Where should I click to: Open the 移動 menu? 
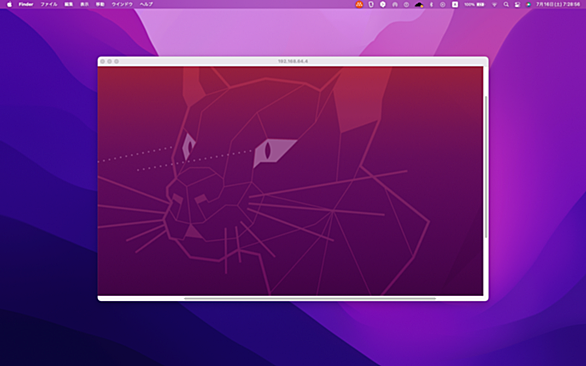coord(100,4)
